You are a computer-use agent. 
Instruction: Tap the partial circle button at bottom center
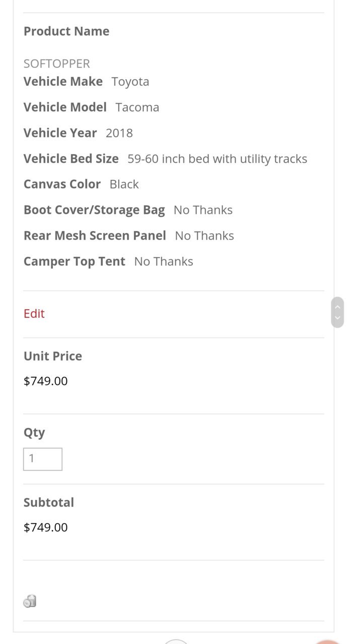(176, 641)
